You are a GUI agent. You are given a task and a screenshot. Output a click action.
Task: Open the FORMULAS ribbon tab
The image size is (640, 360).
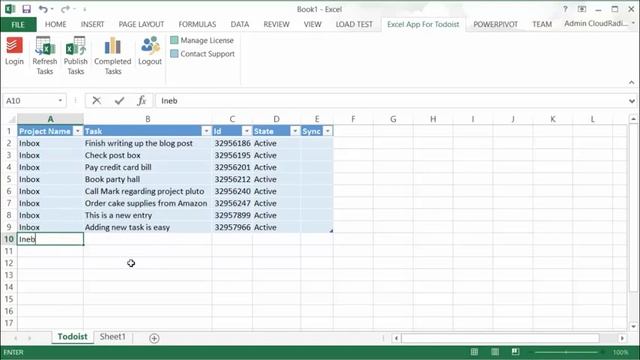197,24
